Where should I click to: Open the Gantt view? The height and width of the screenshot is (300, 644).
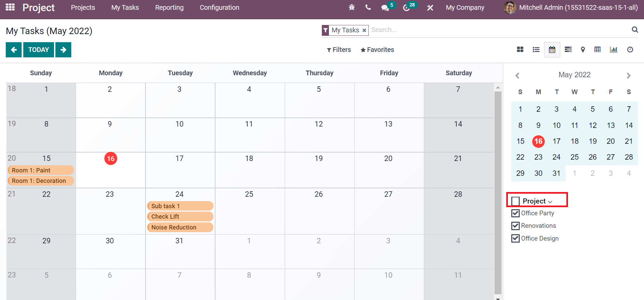pos(568,50)
